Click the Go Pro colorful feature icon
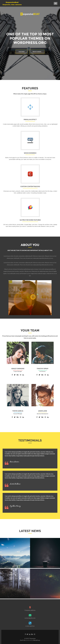 pyautogui.click(x=30, y=207)
